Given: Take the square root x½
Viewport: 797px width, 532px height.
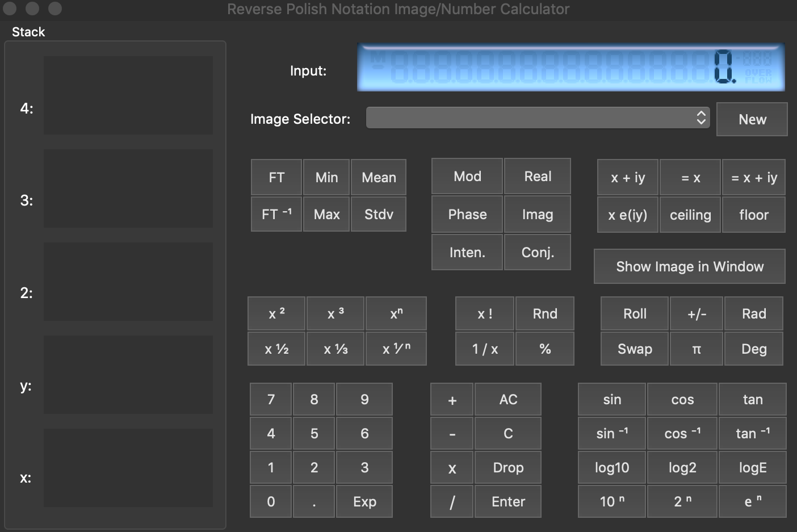Looking at the screenshot, I should click(x=276, y=349).
